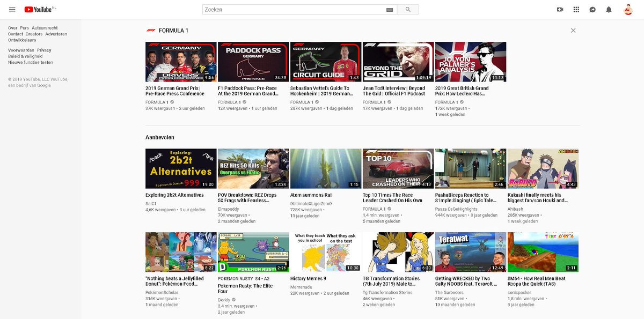Open the notifications bell
Viewport: 644px width, 319px height.
point(609,10)
